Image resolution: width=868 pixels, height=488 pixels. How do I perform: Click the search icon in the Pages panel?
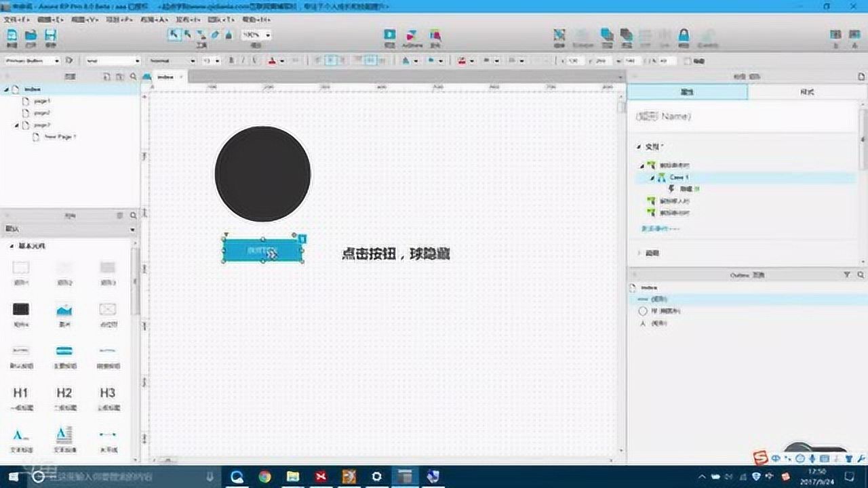134,77
